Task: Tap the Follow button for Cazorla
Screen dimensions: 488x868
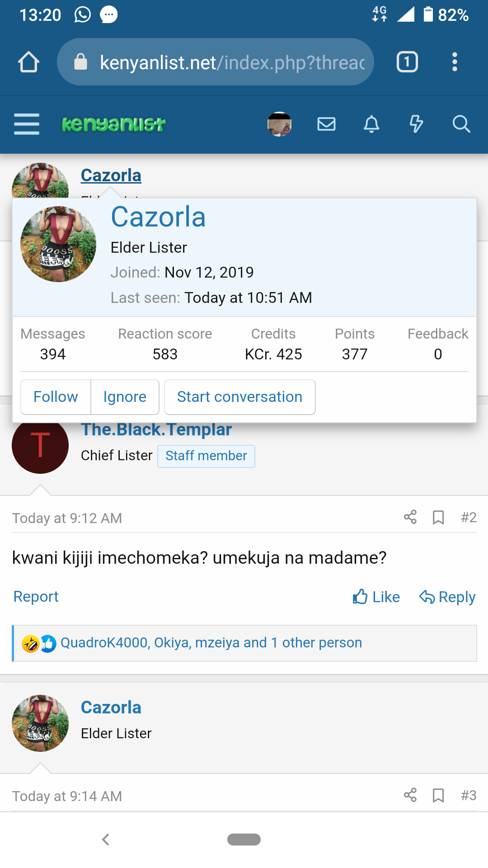Action: [56, 397]
